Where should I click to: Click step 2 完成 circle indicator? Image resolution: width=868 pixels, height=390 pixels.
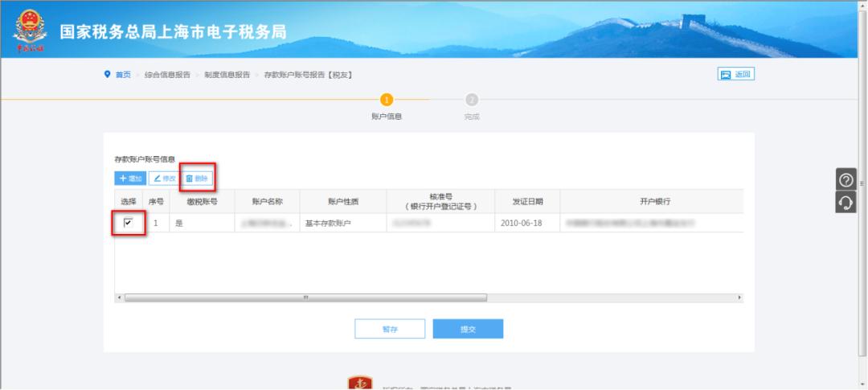tap(472, 100)
